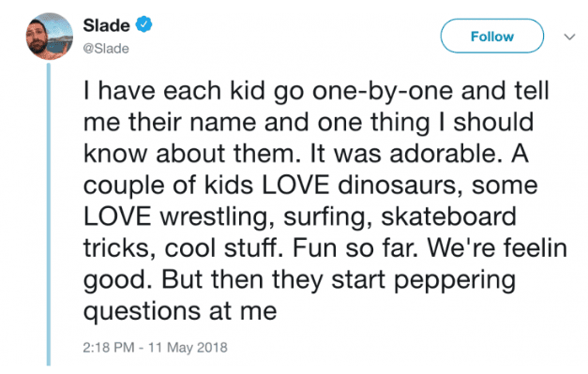The width and height of the screenshot is (588, 374).
Task: Open Slade's profile picture
Action: [50, 37]
